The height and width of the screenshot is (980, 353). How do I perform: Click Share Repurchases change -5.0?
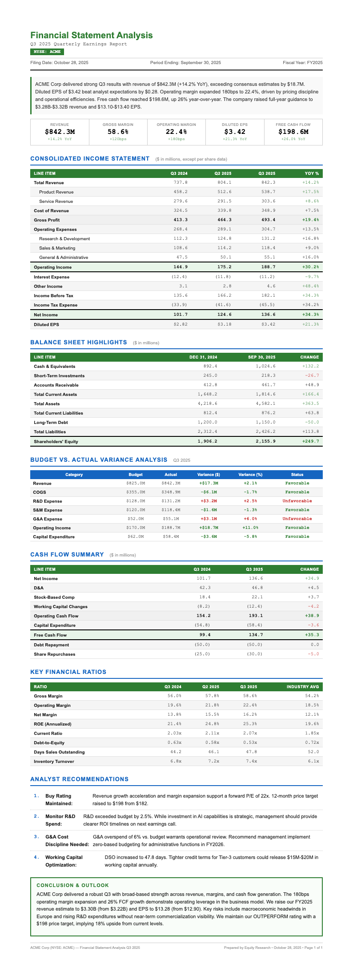pos(313,654)
